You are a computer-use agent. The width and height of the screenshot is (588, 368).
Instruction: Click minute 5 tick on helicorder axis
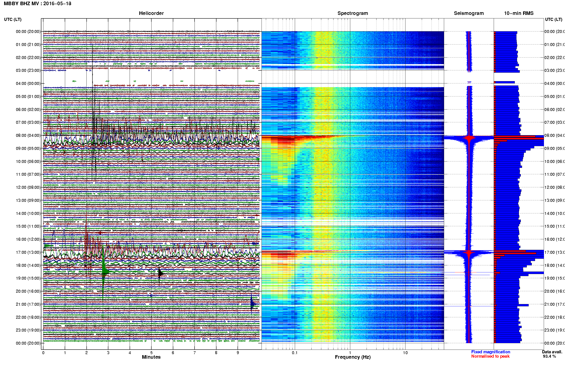click(x=151, y=353)
